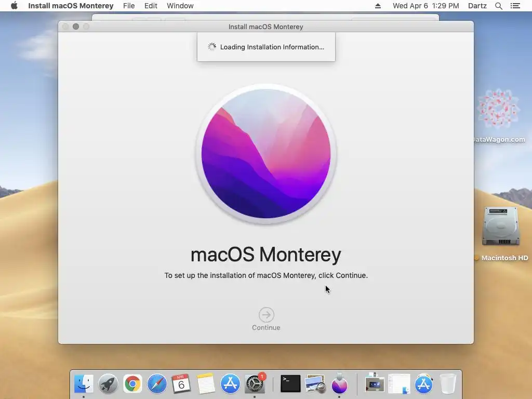Click Install macOS Monterey icon in Dock
The width and height of the screenshot is (532, 399).
point(339,384)
